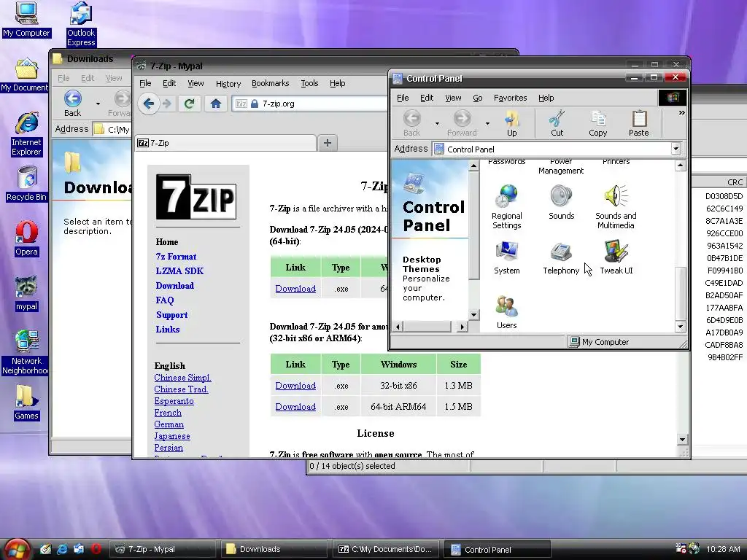The height and width of the screenshot is (560, 747).
Task: Open Tools menu in Mypal
Action: [x=309, y=83]
